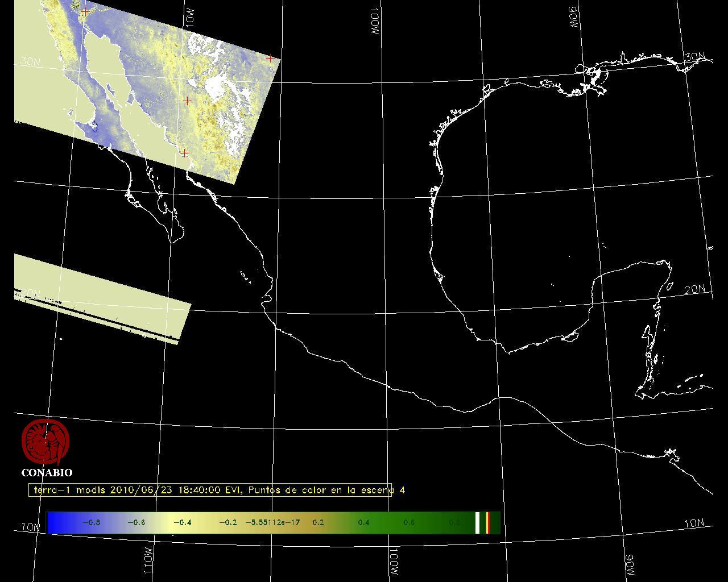Click the 100W longitude label at bottom
This screenshot has height=582, width=728.
[x=394, y=563]
